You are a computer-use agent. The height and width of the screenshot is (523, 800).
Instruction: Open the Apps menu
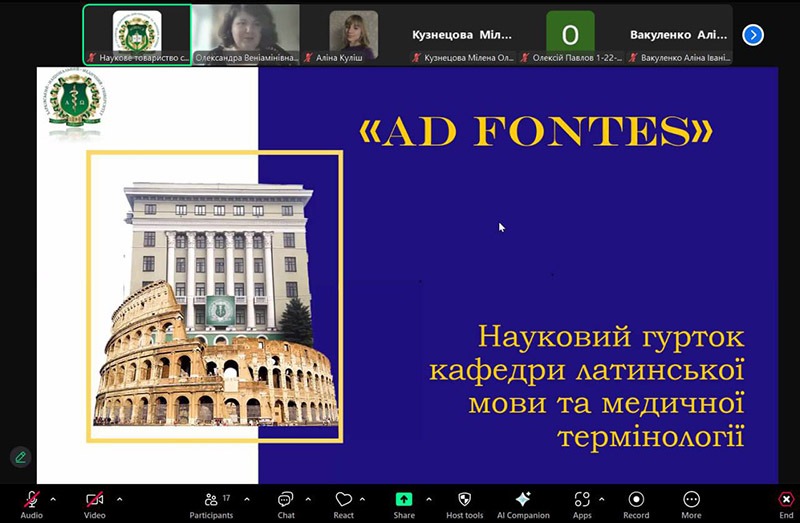pos(582,502)
